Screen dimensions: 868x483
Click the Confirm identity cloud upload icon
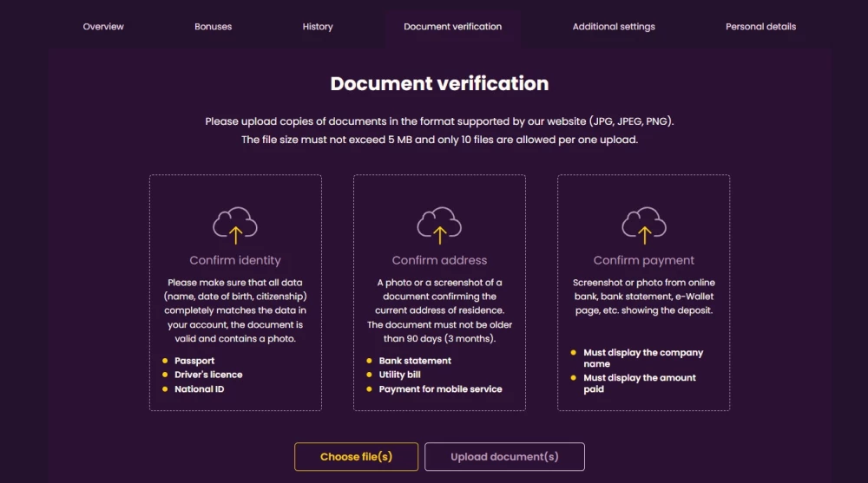pos(235,225)
